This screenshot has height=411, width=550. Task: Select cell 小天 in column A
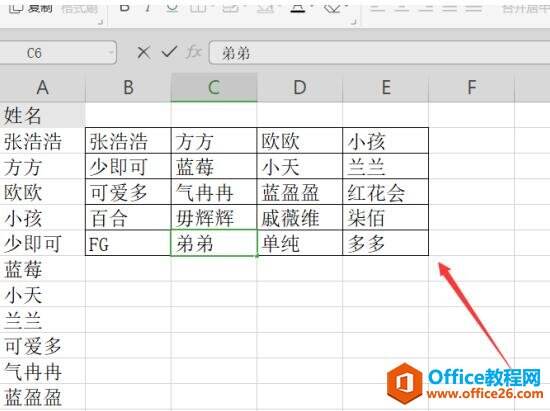(x=42, y=294)
